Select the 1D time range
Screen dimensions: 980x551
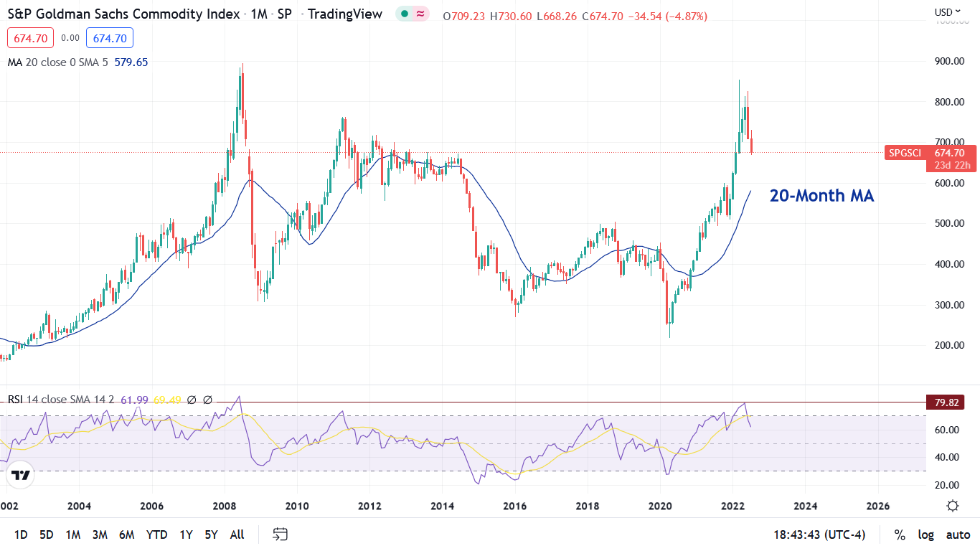(x=21, y=534)
